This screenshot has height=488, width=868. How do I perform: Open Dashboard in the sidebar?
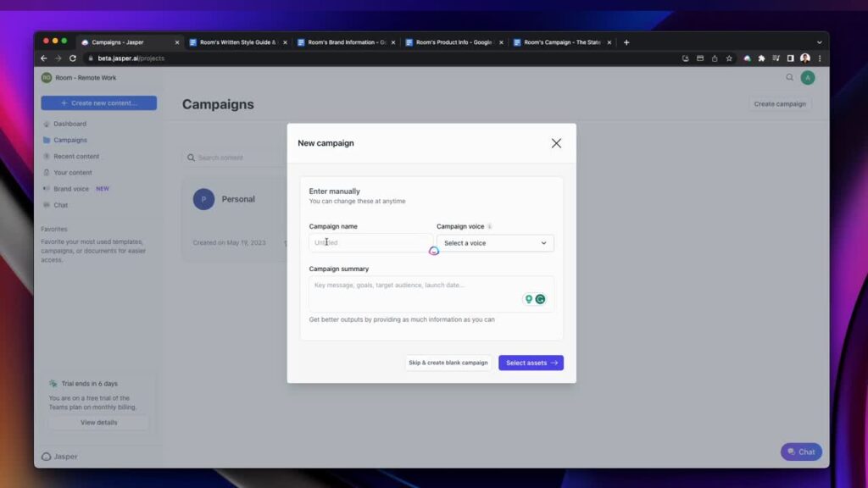pos(70,124)
